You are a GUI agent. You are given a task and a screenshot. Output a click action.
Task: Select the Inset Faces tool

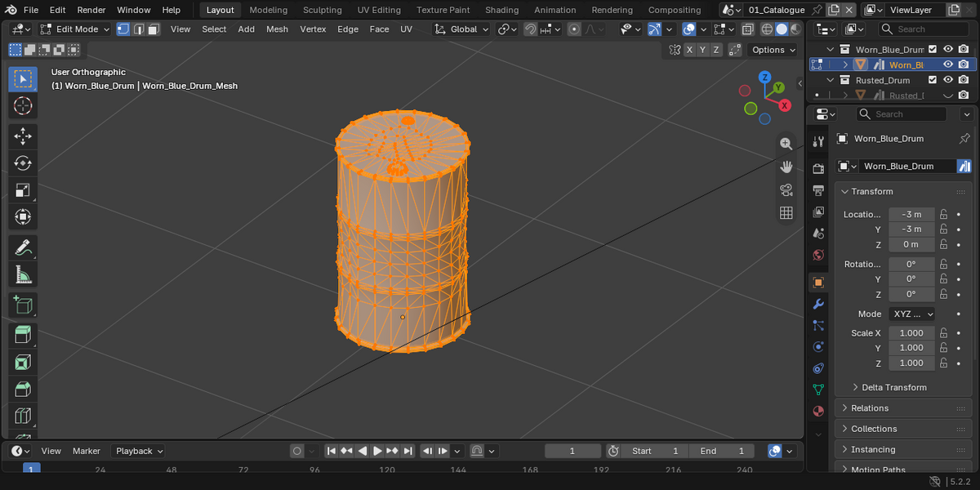(x=23, y=362)
